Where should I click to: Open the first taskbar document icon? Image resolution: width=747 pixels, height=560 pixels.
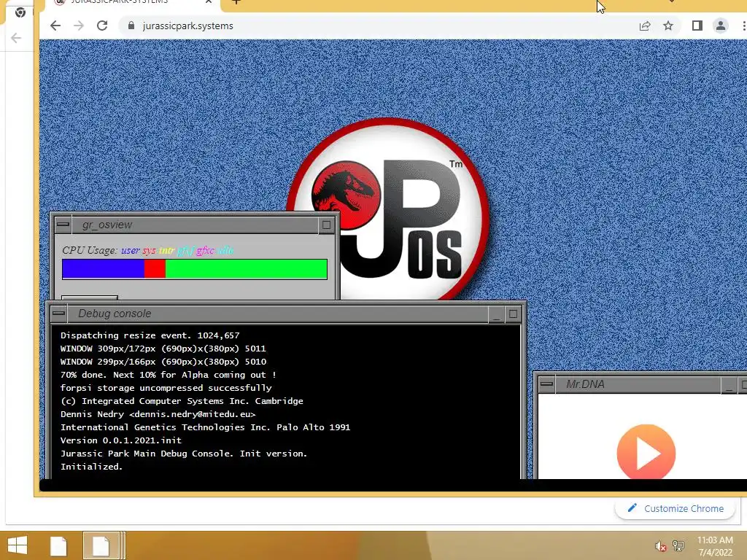coord(58,545)
